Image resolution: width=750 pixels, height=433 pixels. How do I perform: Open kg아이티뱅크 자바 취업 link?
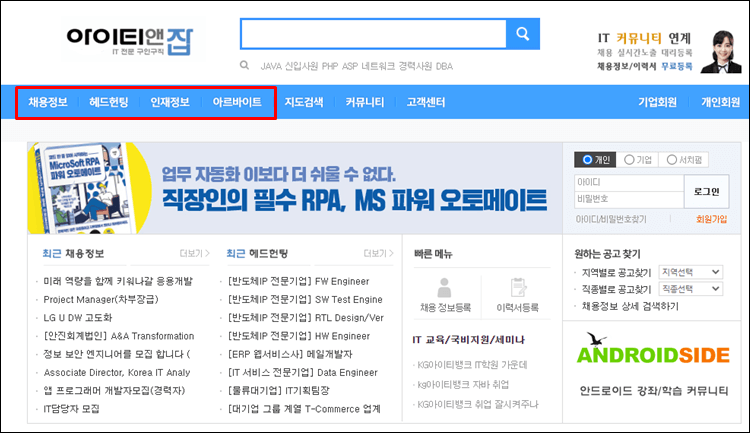(463, 385)
